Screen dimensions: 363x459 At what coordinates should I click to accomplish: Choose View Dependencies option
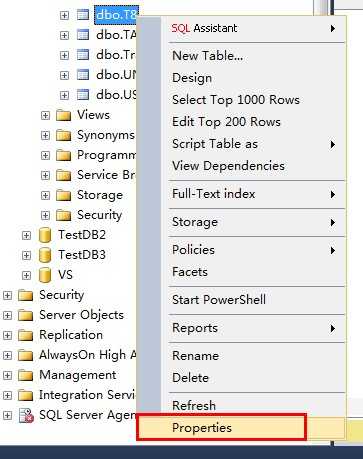click(x=228, y=166)
